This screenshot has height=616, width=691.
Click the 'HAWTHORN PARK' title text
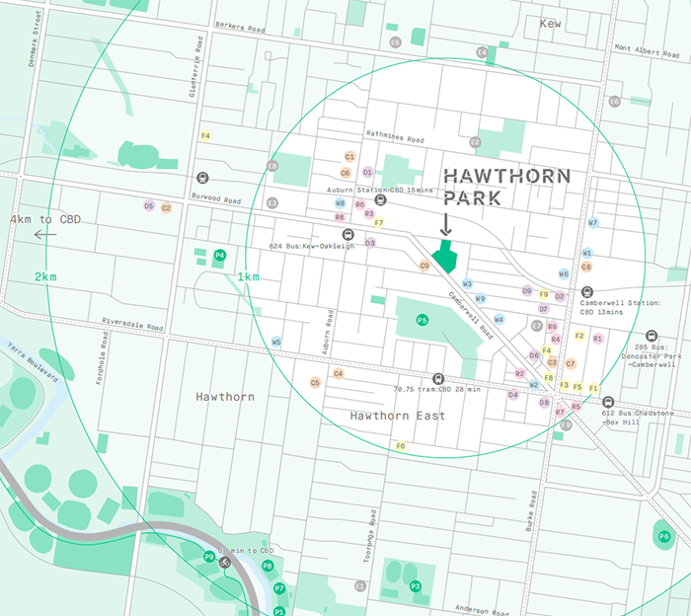coord(506,188)
